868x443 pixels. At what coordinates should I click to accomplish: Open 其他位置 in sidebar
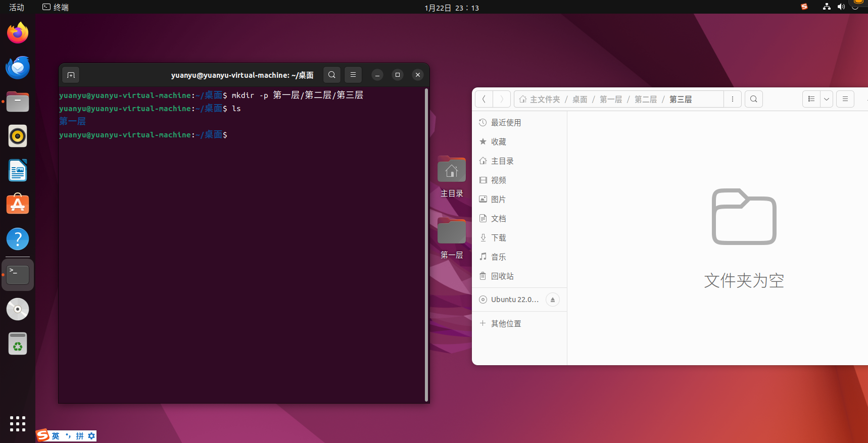point(506,324)
